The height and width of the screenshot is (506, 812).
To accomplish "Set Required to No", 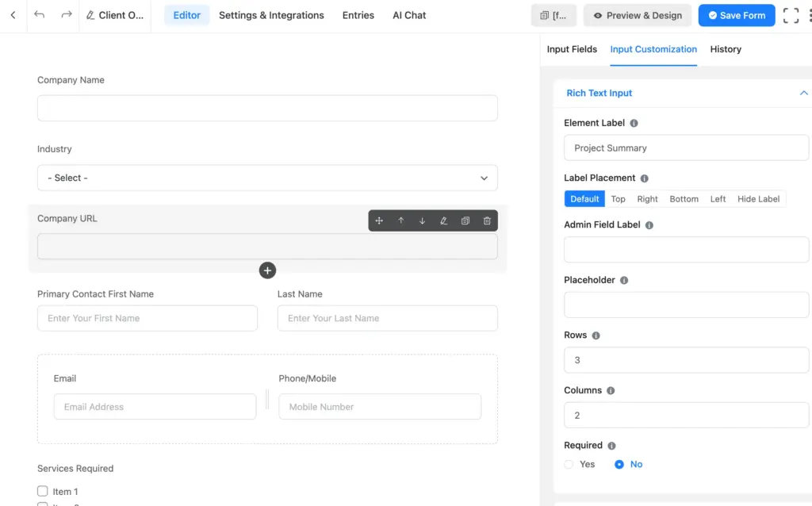I will (619, 465).
